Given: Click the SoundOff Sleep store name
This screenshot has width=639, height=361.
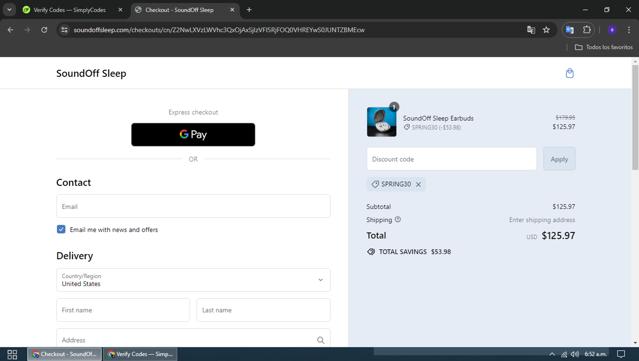Looking at the screenshot, I should [x=91, y=73].
